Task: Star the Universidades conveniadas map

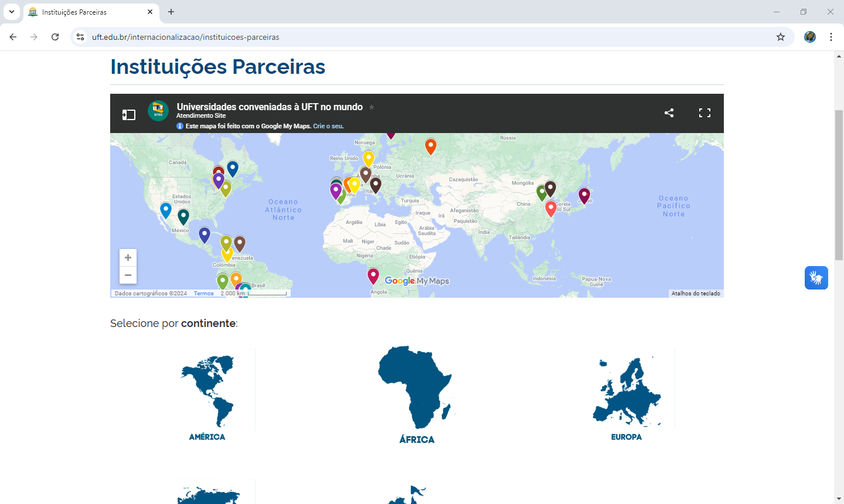Action: [x=372, y=107]
